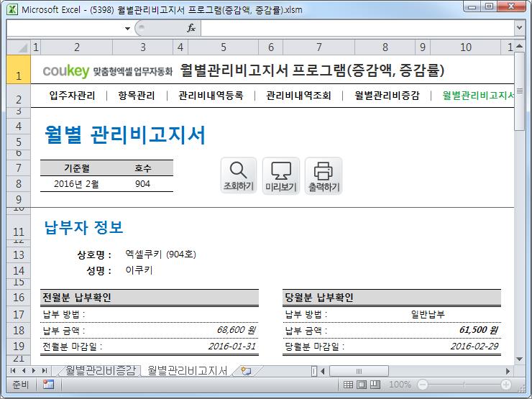Open the Name Box dropdown arrow
This screenshot has width=532, height=399.
(127, 28)
